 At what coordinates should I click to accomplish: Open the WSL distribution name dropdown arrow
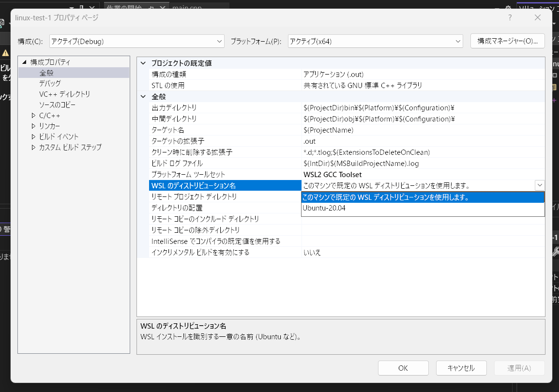click(539, 185)
